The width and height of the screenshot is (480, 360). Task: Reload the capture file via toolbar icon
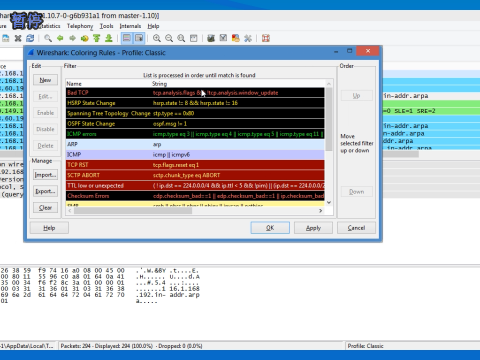[x=30, y=38]
